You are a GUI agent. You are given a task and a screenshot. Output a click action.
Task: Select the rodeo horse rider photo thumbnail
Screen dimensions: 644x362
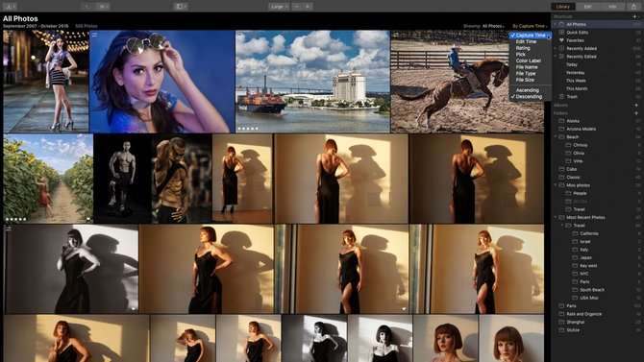467,82
